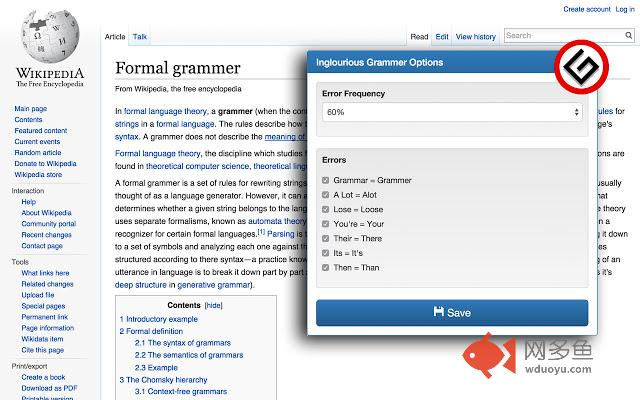Toggle the You're = Your checkbox
Screen dimensions: 640x400
[x=325, y=224]
